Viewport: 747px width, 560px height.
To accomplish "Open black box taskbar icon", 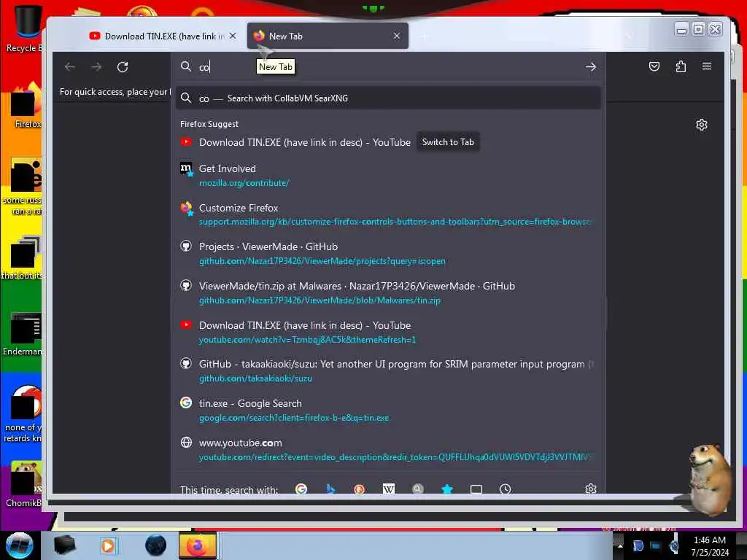I will pos(64,545).
